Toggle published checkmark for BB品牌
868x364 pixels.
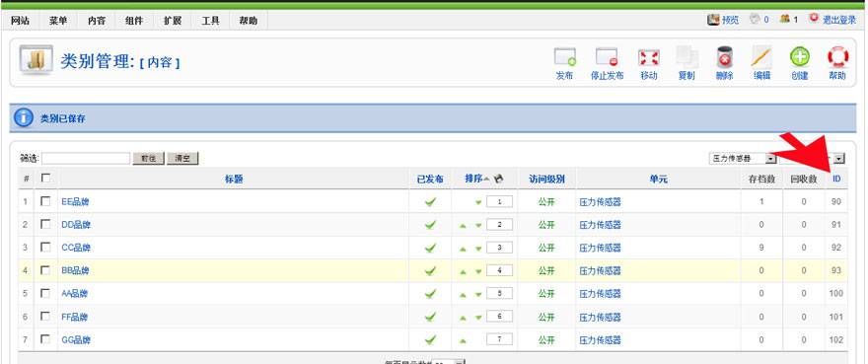[430, 271]
